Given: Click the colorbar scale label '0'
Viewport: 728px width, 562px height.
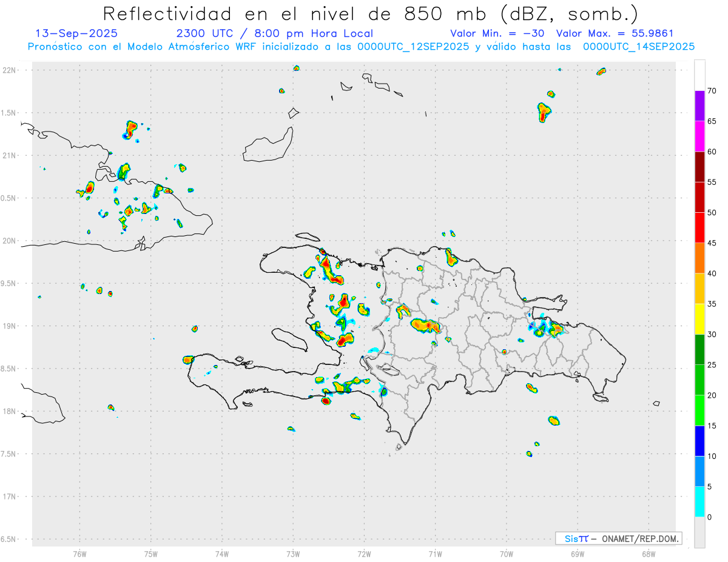Looking at the screenshot, I should (x=709, y=517).
